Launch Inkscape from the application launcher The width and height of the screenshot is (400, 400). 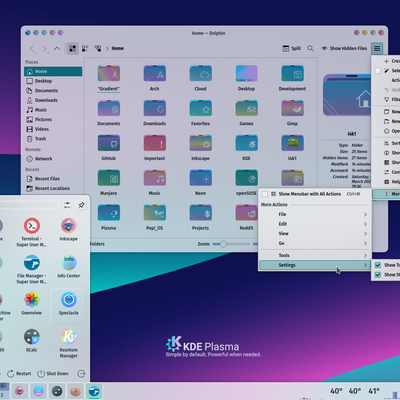point(69,229)
